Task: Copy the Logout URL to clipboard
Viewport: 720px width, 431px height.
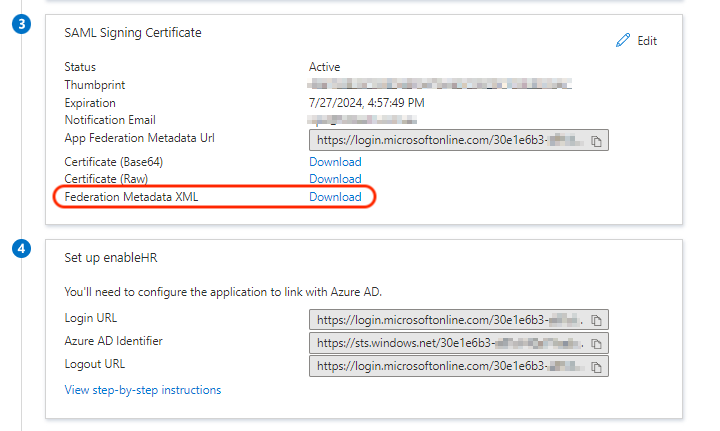Action: [596, 367]
